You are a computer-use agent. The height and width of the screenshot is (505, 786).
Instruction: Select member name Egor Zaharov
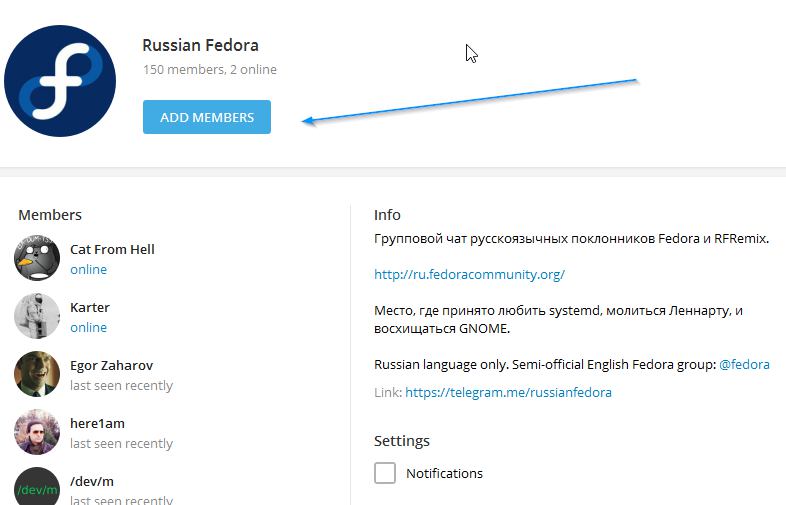pyautogui.click(x=111, y=366)
